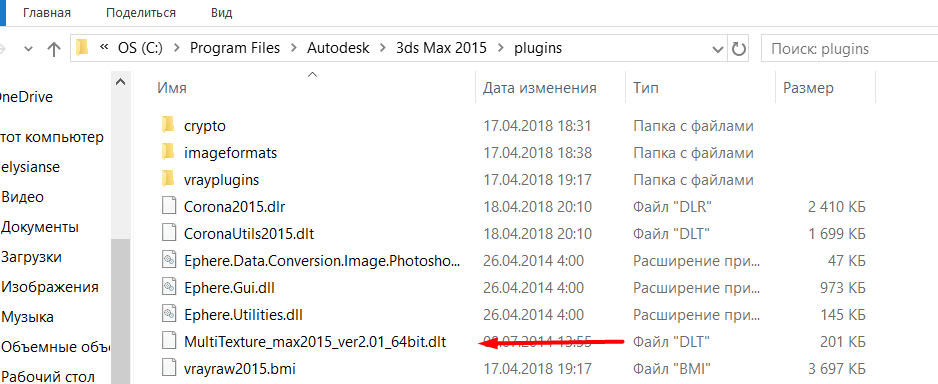
Task: Open the Поделиться ribbon tab
Action: click(x=141, y=13)
